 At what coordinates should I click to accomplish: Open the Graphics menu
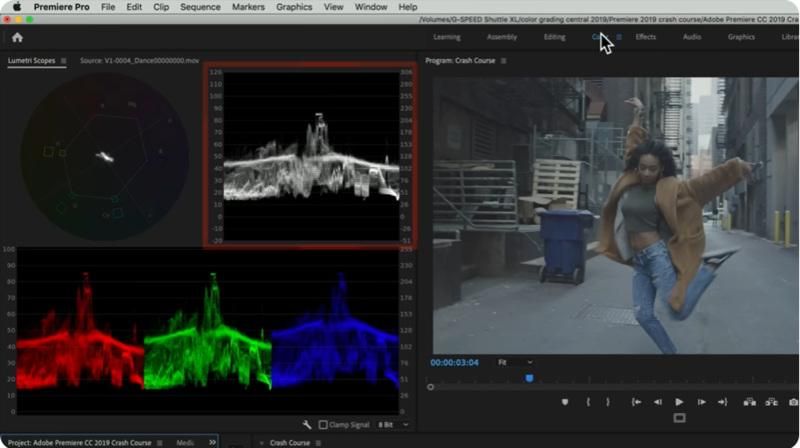[x=294, y=7]
